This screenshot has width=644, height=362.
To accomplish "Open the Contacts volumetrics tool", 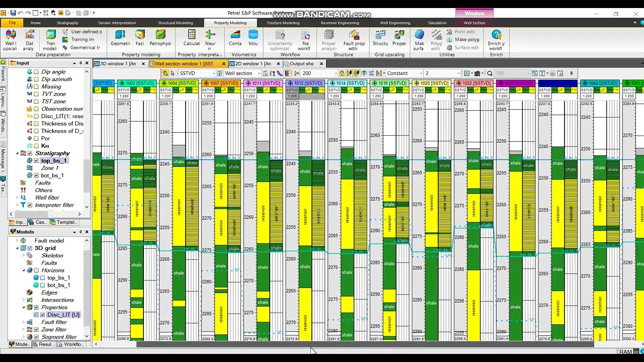I will coord(235,38).
